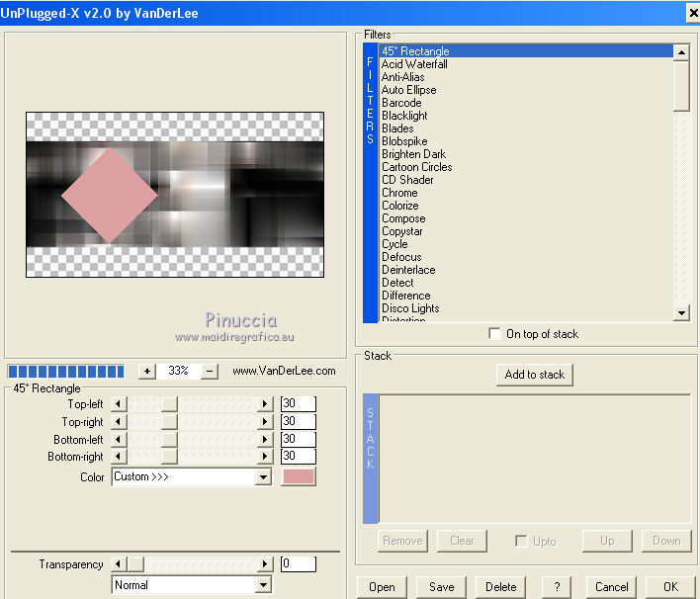
Task: Open help with the ? button
Action: point(557,587)
